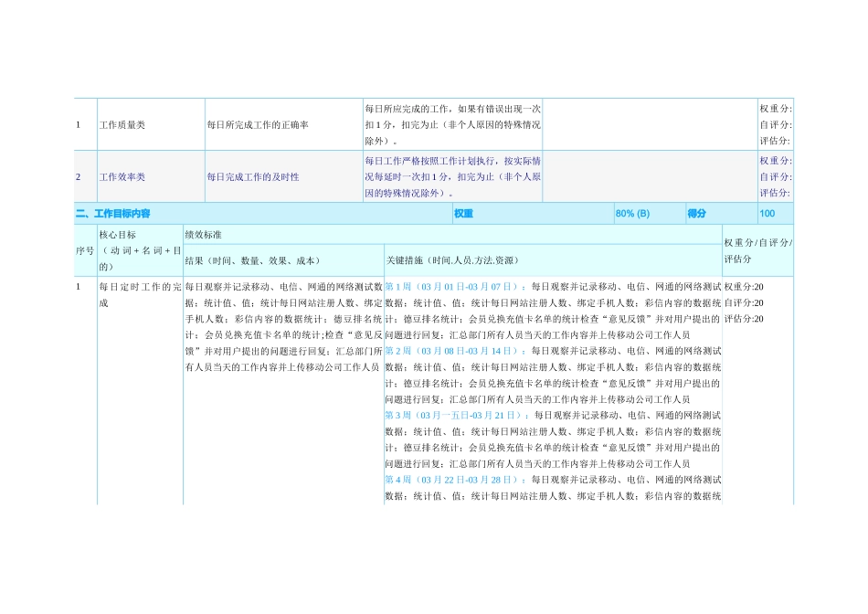Click the text '每日工作严格按照工作计划执行'
Image resolution: width=868 pixels, height=614 pixels.
[429, 161]
